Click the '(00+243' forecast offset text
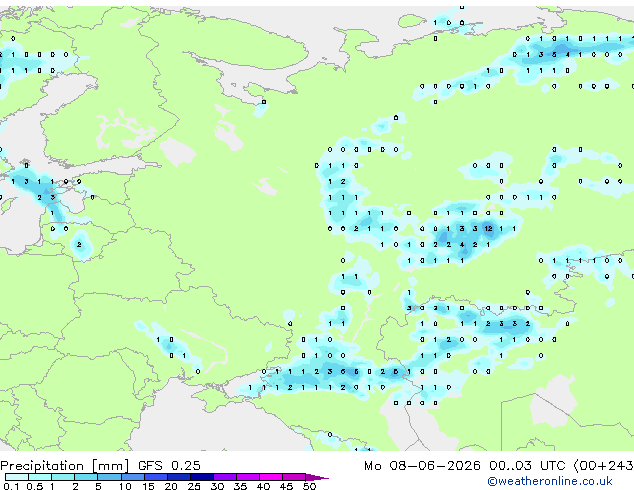 coord(603,466)
